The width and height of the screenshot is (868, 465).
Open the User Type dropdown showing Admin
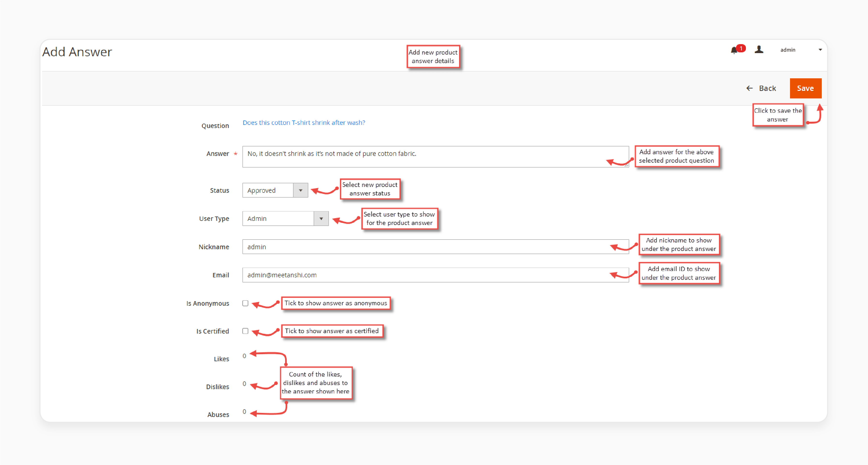[x=285, y=218]
